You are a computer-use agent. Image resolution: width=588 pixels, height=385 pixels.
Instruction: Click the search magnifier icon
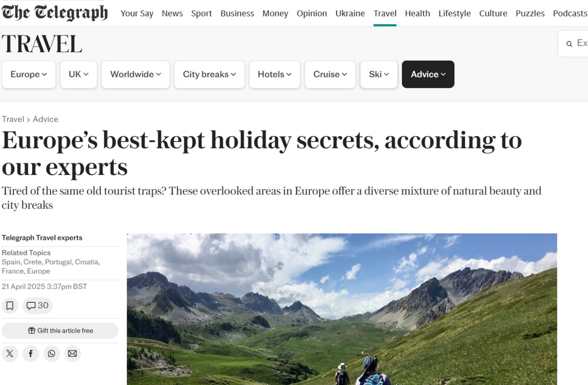click(x=569, y=44)
